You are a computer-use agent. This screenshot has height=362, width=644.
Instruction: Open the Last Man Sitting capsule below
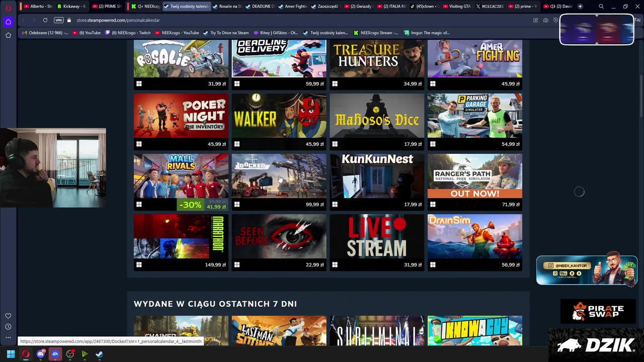pos(279,331)
